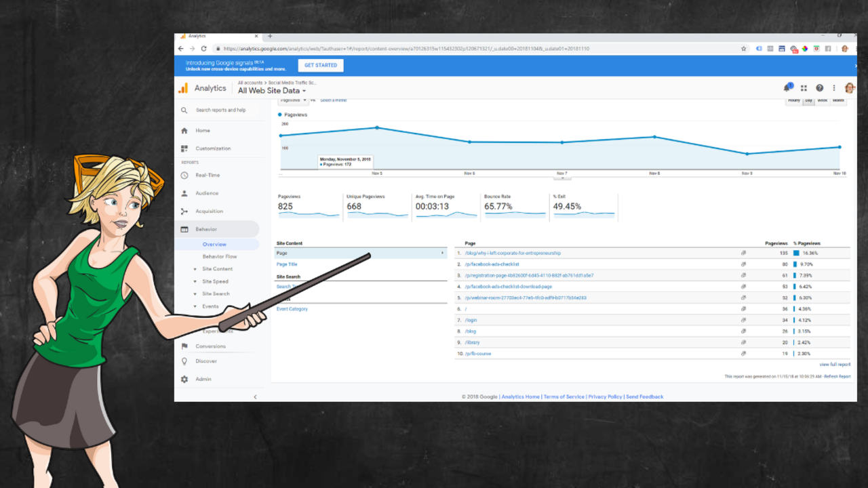Image resolution: width=868 pixels, height=488 pixels.
Task: Click the Admin gear icon
Action: tap(184, 380)
